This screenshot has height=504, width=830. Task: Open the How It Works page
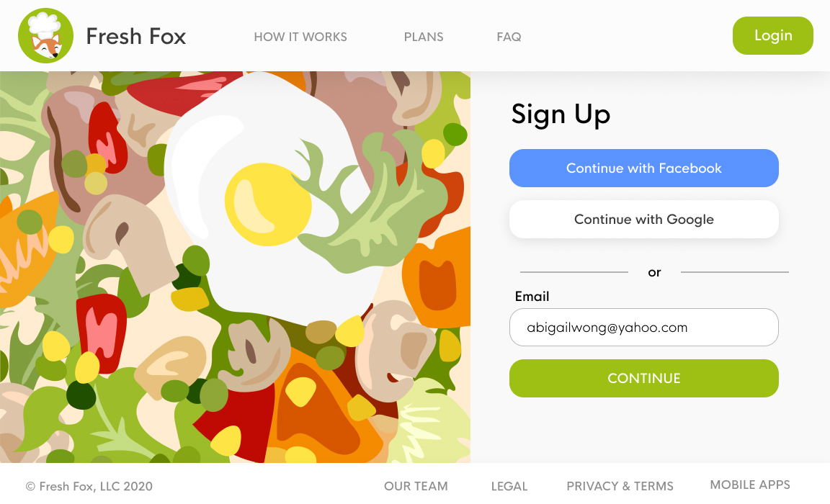click(x=300, y=37)
